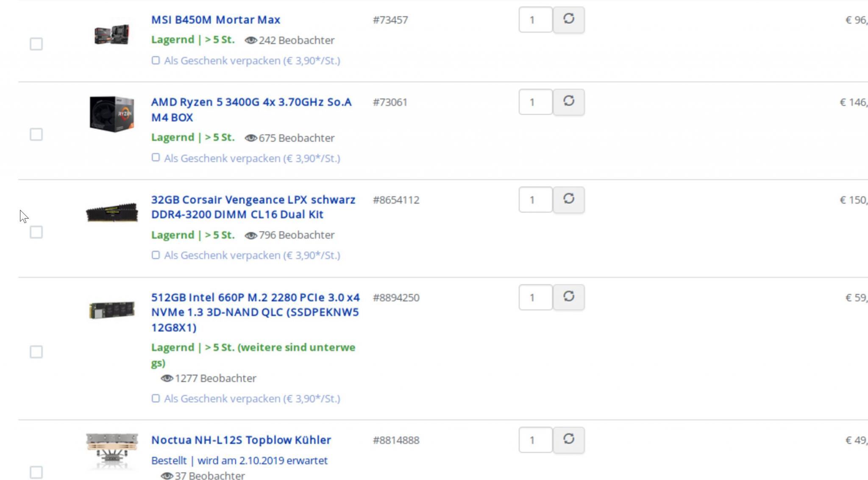Open the Noctua NH-L12S Topblow Kühler link
Screen dimensions: 868x480
[241, 440]
